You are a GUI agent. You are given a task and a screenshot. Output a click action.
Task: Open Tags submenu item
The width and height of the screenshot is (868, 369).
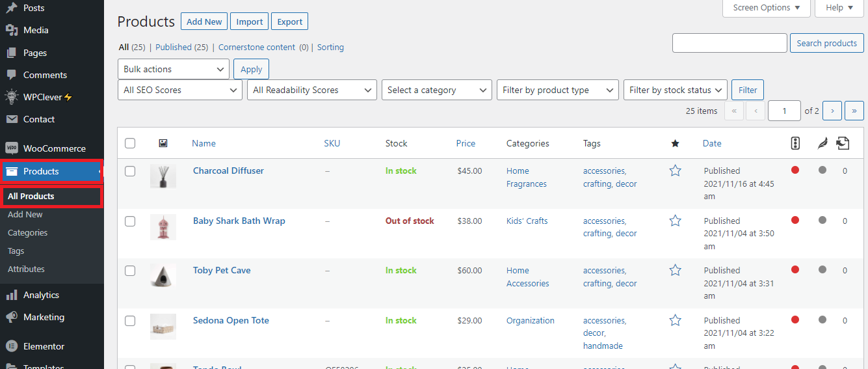(x=16, y=251)
